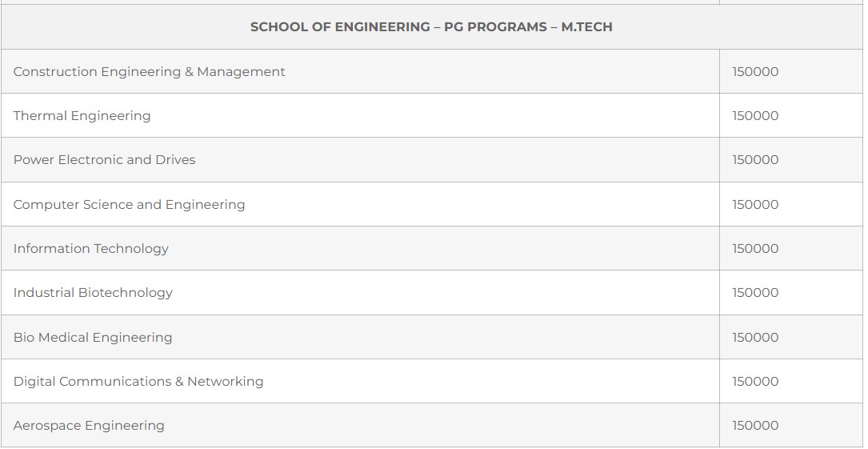This screenshot has width=868, height=449.
Task: Select the 150000 fee for Aerospace Engineering
Action: tap(755, 426)
